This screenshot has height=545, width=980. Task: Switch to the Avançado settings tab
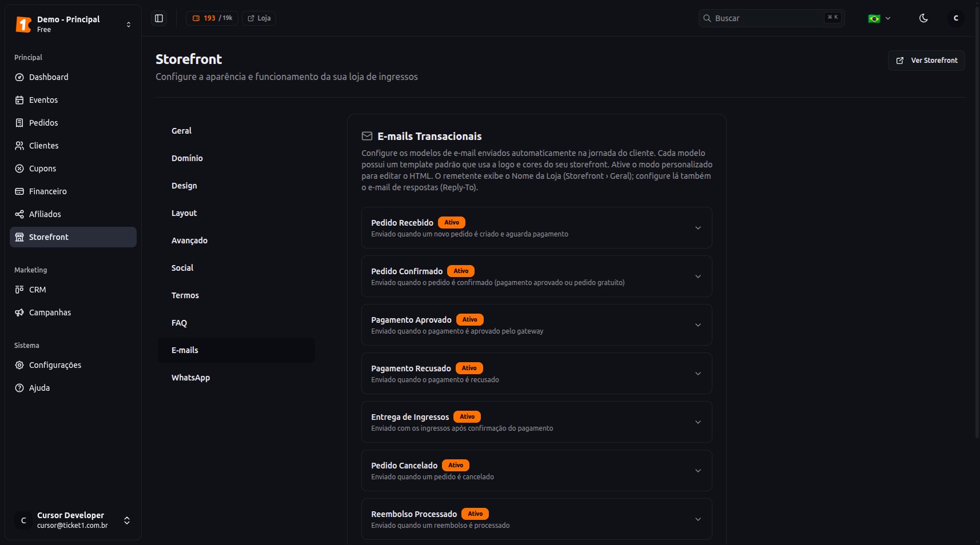236,241
